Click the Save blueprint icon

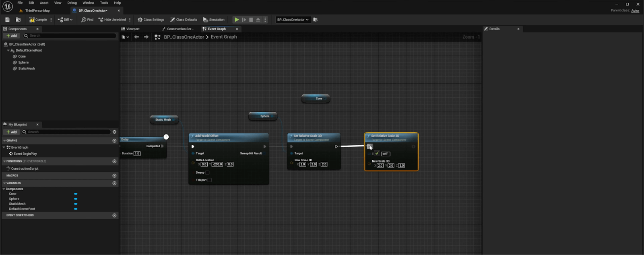(7, 20)
